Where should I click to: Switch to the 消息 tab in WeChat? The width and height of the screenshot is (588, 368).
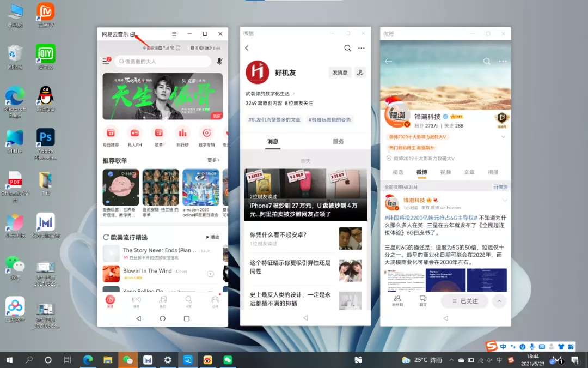pyautogui.click(x=273, y=142)
